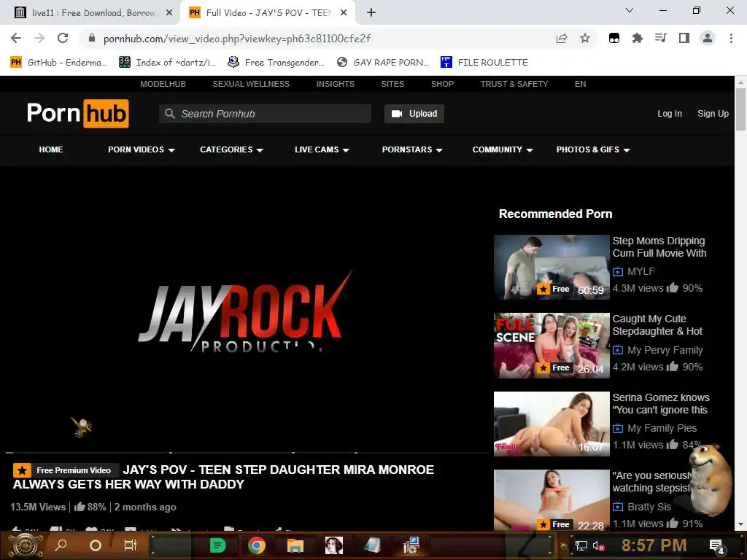Click the browser forward arrow
The width and height of the screenshot is (747, 560).
[x=39, y=38]
